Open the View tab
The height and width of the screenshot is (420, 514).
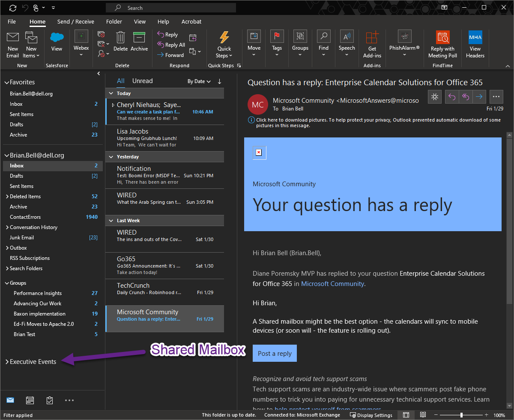140,21
